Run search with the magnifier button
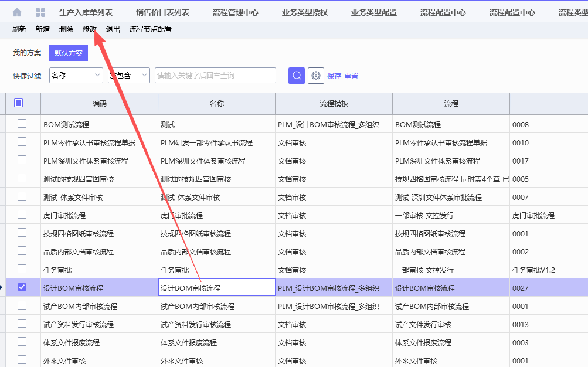The width and height of the screenshot is (588, 367). tap(296, 76)
